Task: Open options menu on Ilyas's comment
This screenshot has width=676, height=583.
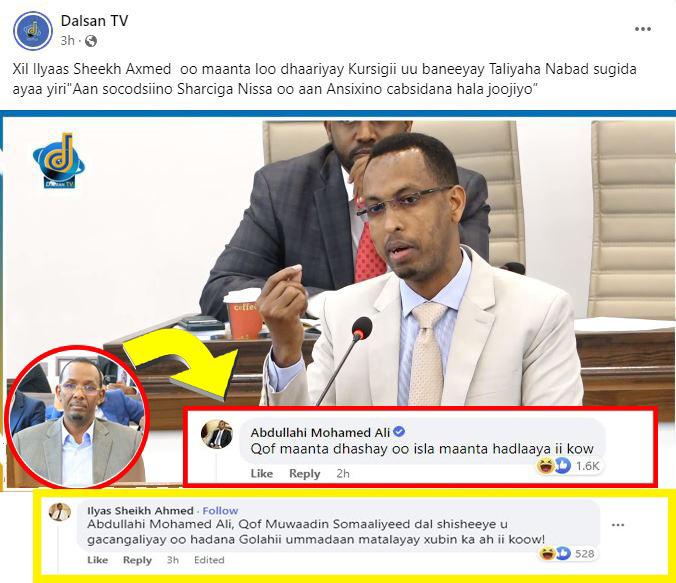Action: coord(618,525)
